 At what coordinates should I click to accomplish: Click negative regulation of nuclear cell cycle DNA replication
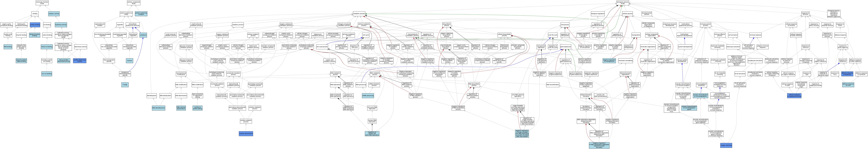372,134
